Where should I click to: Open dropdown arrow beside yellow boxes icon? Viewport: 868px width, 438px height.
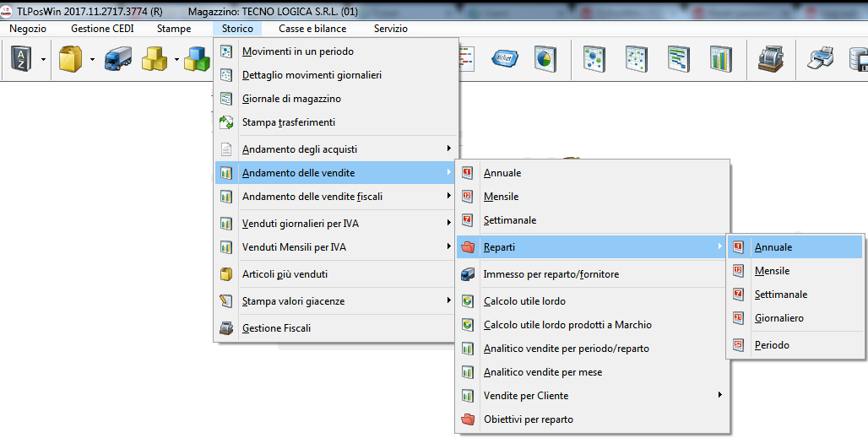(x=176, y=60)
